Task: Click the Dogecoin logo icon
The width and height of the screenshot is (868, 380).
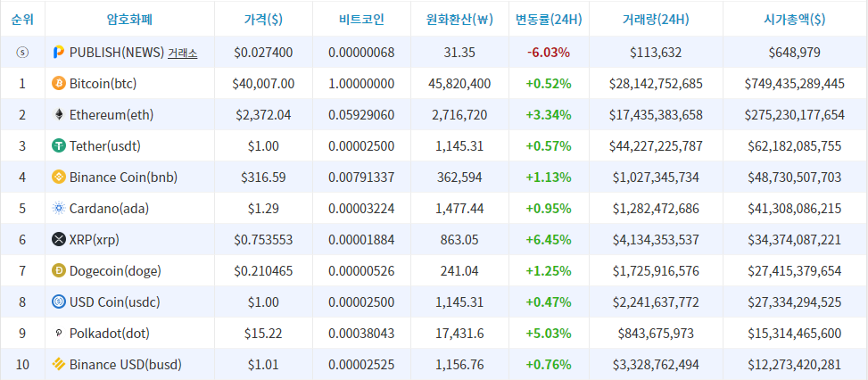Action: click(58, 271)
